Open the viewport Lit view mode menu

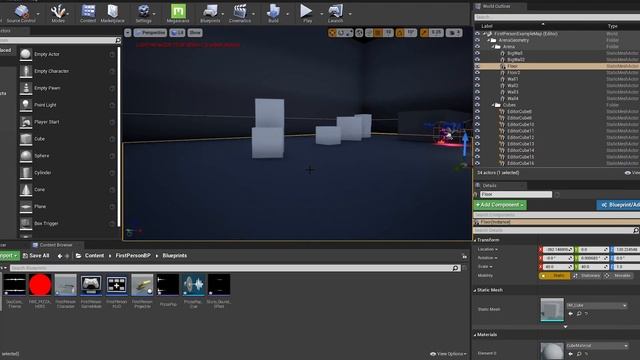click(x=177, y=33)
